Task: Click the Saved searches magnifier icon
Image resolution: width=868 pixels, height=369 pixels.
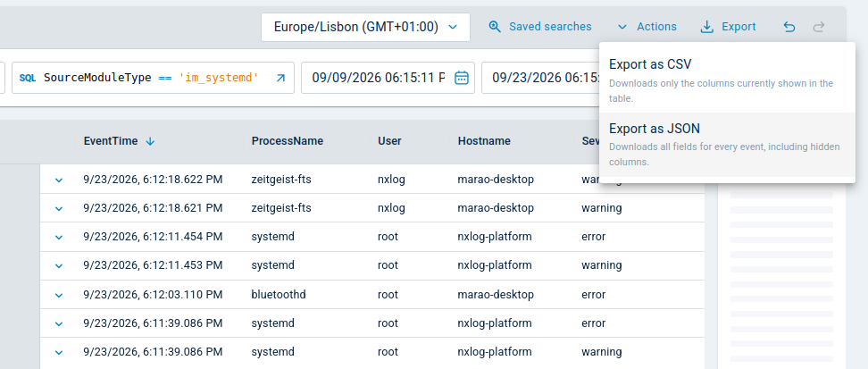Action: [495, 27]
